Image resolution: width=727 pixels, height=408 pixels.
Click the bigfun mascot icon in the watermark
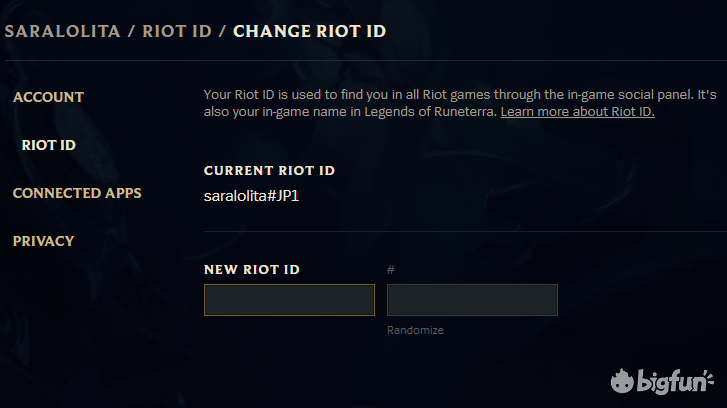coord(622,381)
